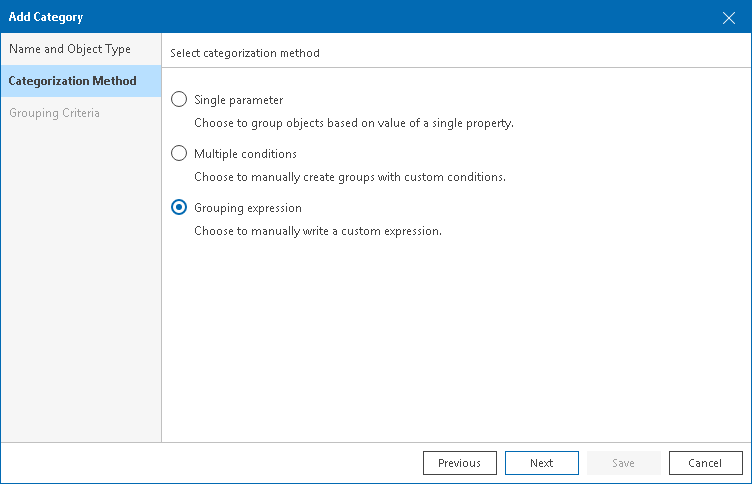The image size is (752, 484).
Task: Click empty space below Grouping Criteria step
Action: [x=80, y=280]
